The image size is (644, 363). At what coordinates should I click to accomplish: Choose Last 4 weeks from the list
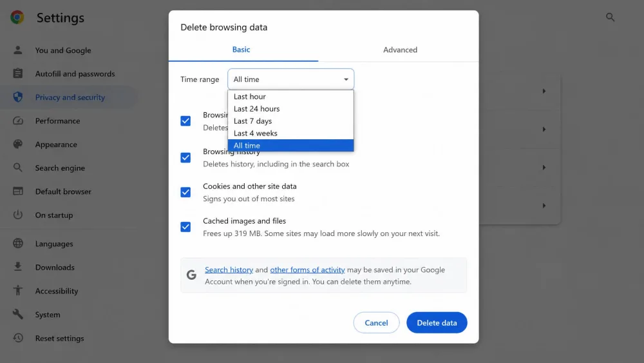coord(291,133)
